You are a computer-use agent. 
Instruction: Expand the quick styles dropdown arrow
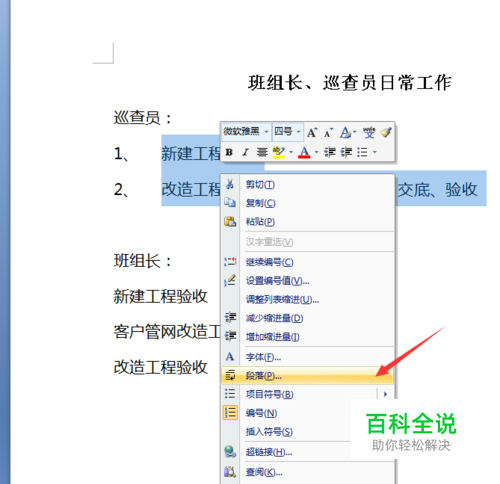[354, 132]
